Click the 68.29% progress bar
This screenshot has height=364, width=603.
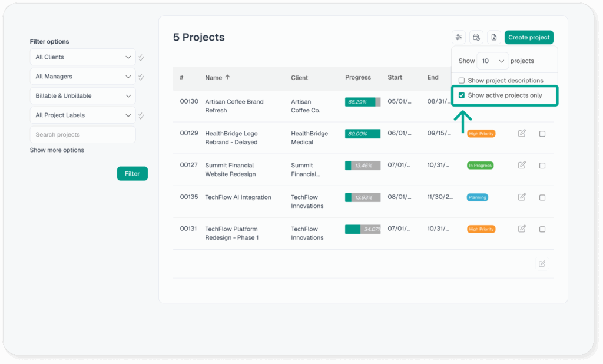[363, 102]
